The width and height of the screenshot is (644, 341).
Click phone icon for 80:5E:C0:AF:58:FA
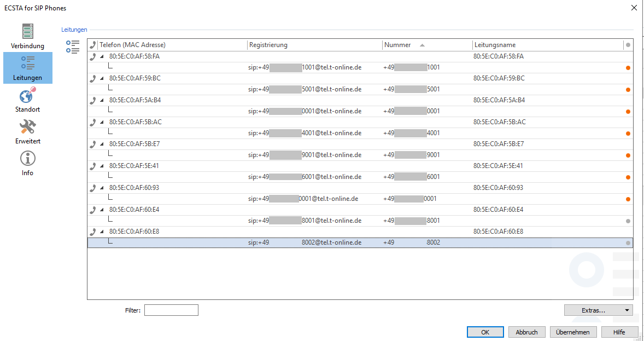(x=92, y=56)
